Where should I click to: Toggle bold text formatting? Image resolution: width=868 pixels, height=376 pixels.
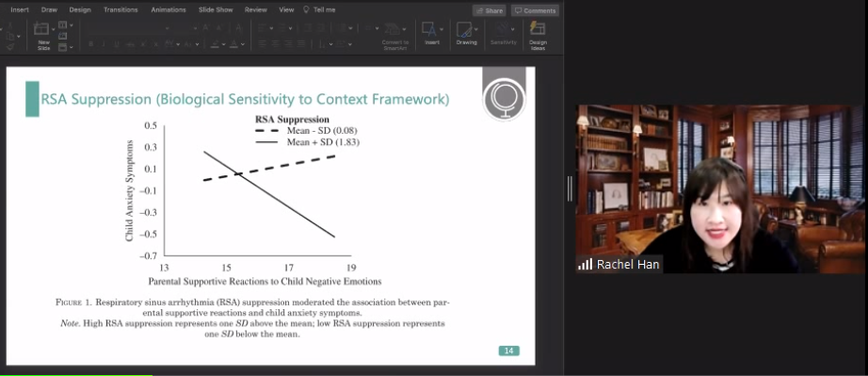tap(90, 43)
